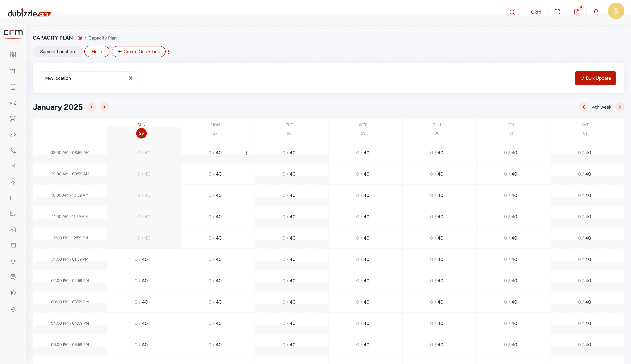The width and height of the screenshot is (631, 364).
Task: Open the alert icon with red dot
Action: click(x=577, y=12)
